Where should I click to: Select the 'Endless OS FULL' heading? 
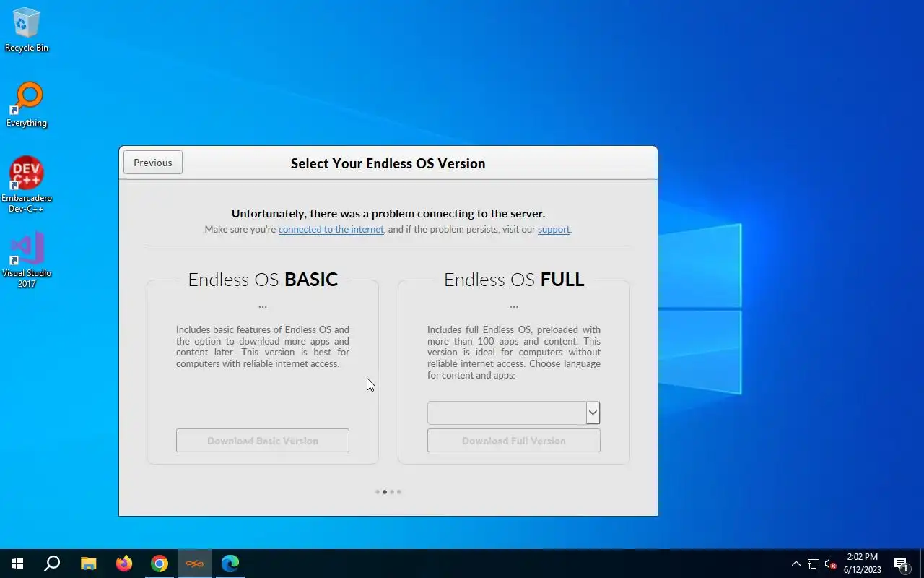click(x=514, y=280)
